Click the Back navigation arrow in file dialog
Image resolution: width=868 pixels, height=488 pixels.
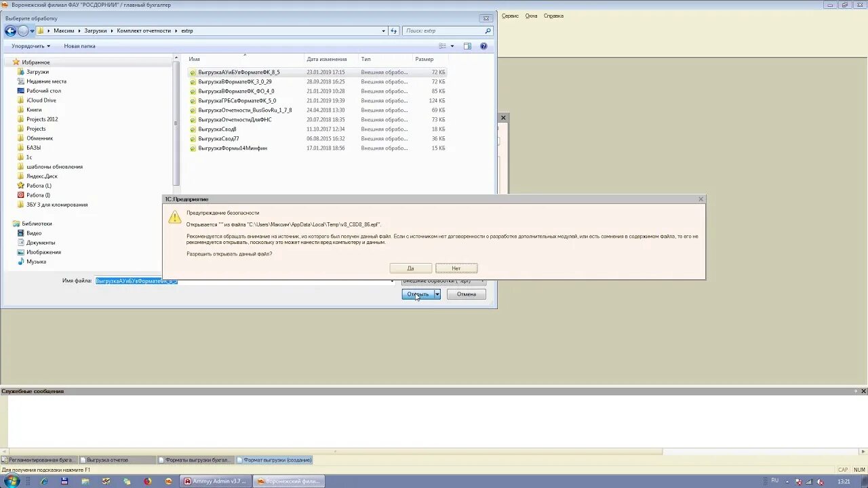10,30
